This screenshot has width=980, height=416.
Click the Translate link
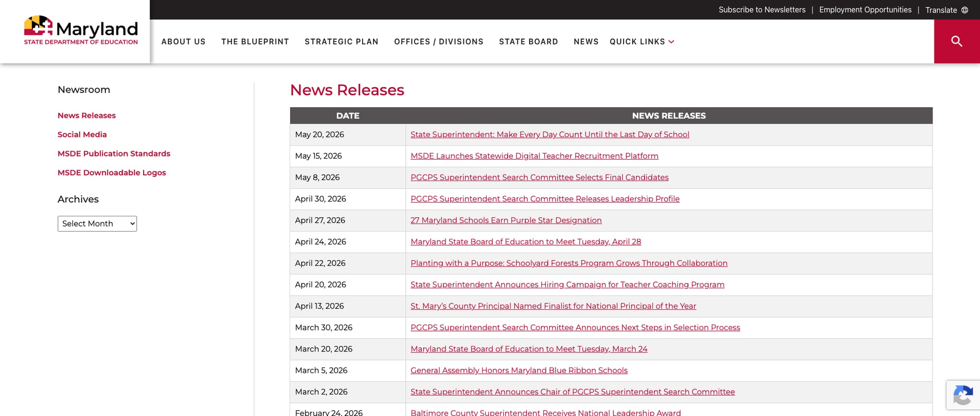coord(941,10)
